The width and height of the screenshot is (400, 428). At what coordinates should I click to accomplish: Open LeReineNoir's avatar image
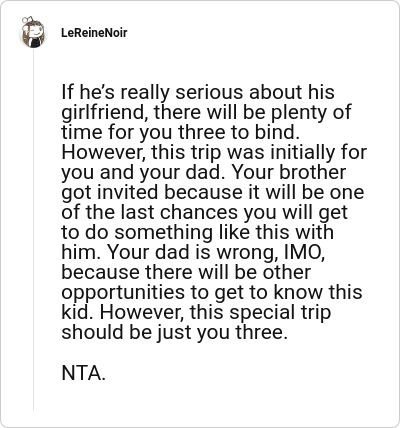click(33, 32)
